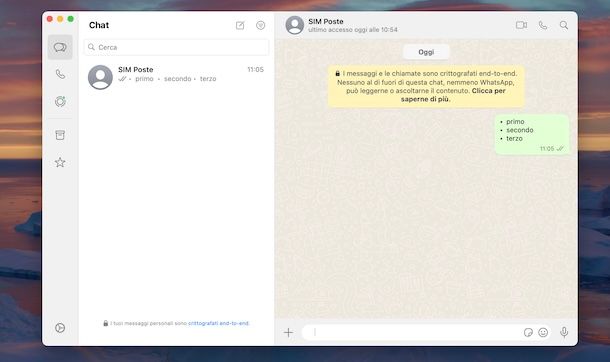Open the attach plus menu
Screen dimensions: 610x362
pos(288,332)
